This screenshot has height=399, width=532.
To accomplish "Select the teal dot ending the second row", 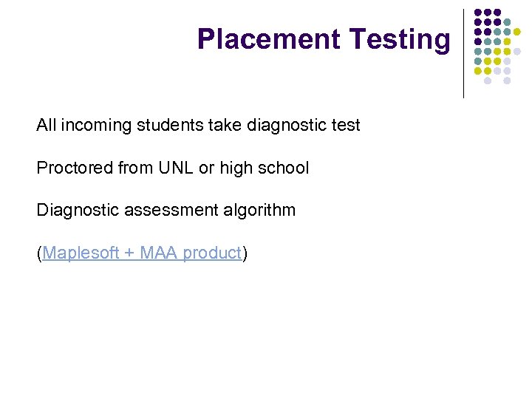I will [507, 22].
